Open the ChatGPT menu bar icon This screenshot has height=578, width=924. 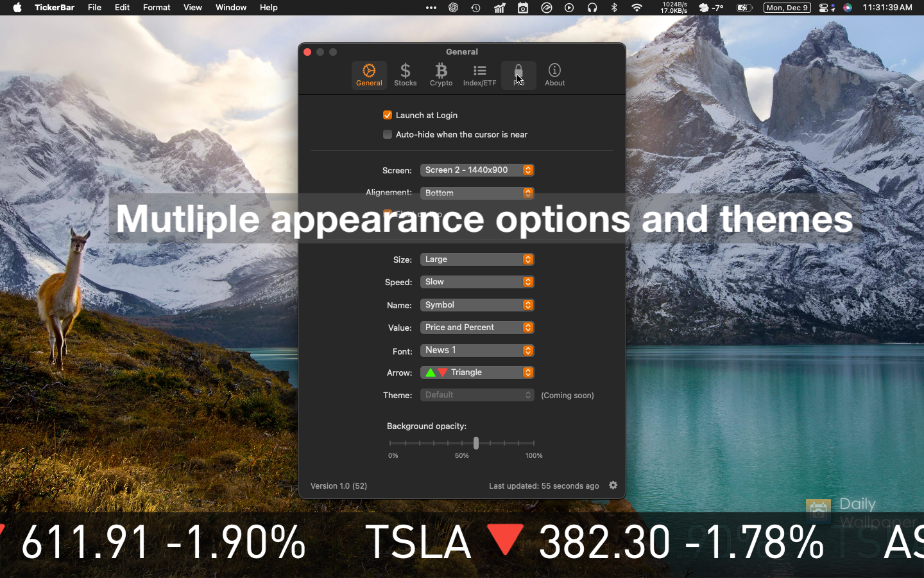[x=454, y=8]
